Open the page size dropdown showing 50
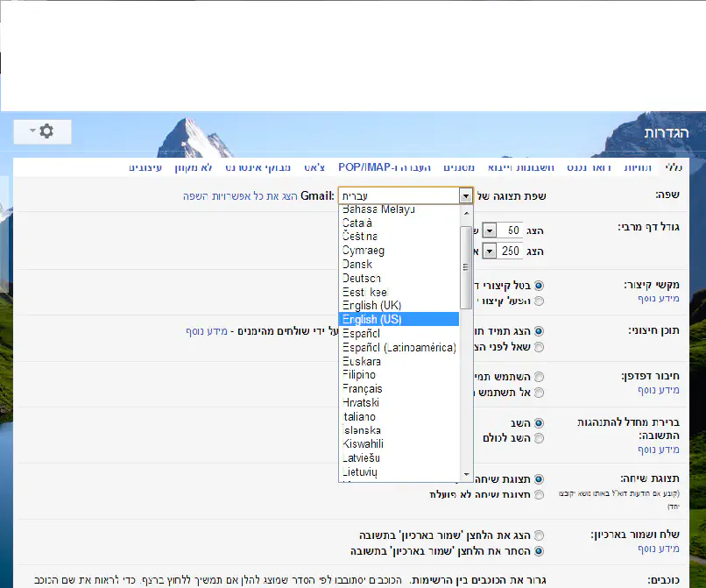The image size is (706, 588). (x=490, y=230)
